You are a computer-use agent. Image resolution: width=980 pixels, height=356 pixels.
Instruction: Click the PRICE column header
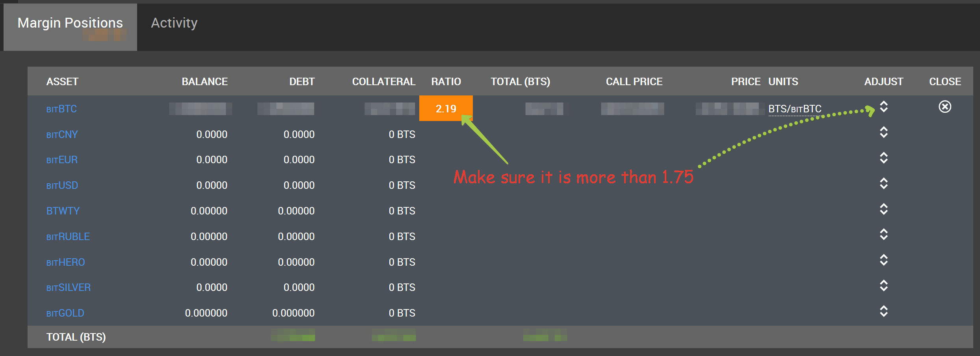[x=746, y=82]
